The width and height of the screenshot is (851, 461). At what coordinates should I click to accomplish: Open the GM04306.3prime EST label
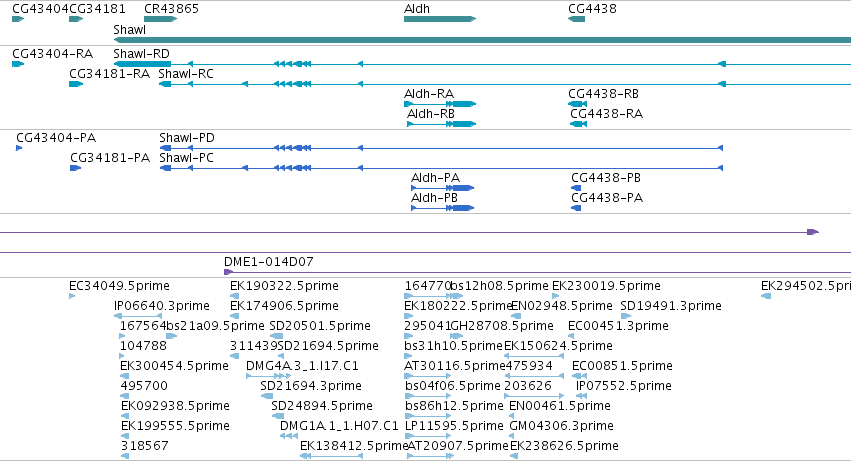point(562,427)
